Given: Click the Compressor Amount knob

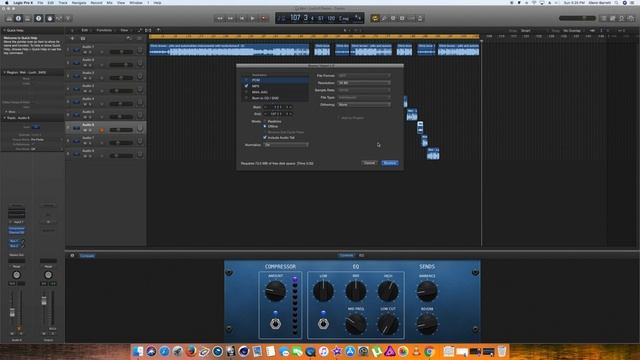Looking at the screenshot, I should tap(276, 291).
